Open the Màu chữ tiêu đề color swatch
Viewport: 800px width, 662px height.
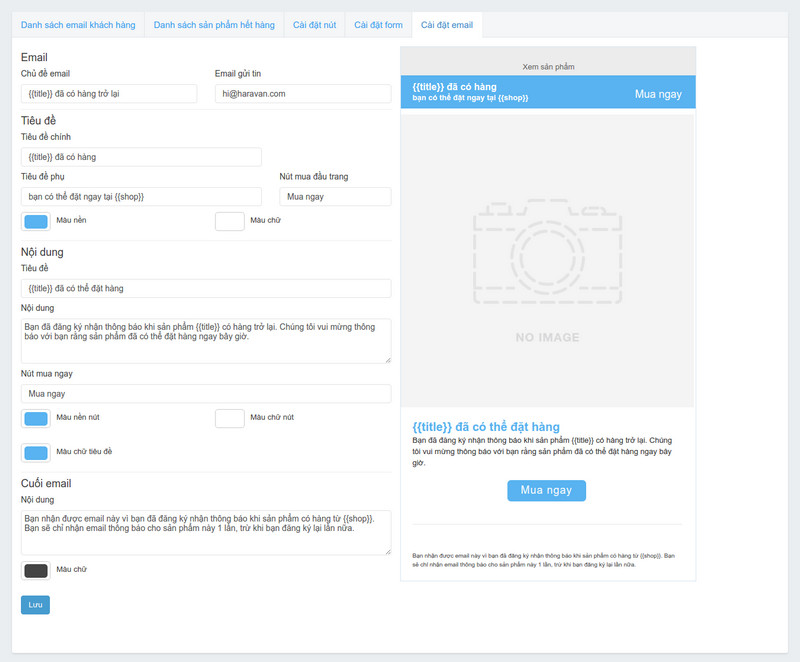(36, 453)
